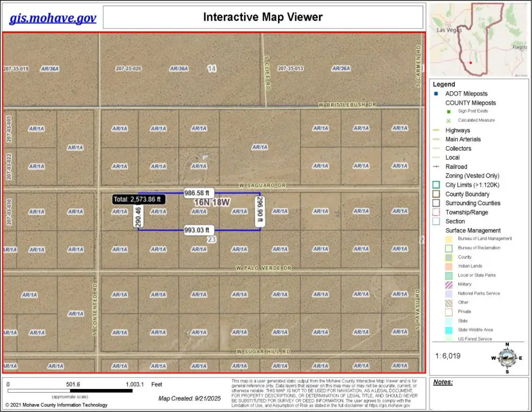Pick the Bureau of Land Management swatch
The image size is (532, 412).
tap(449, 239)
